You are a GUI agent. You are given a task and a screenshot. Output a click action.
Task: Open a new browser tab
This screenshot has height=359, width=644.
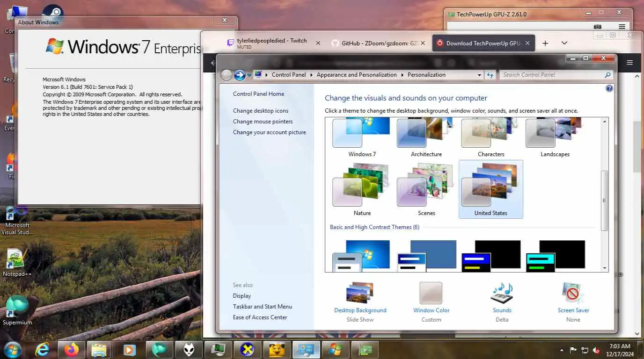545,43
